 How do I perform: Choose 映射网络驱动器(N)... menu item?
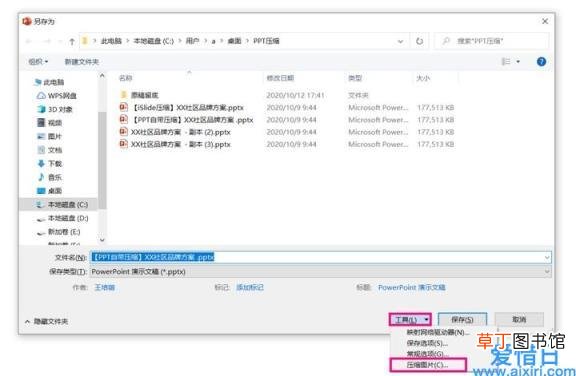pos(438,332)
